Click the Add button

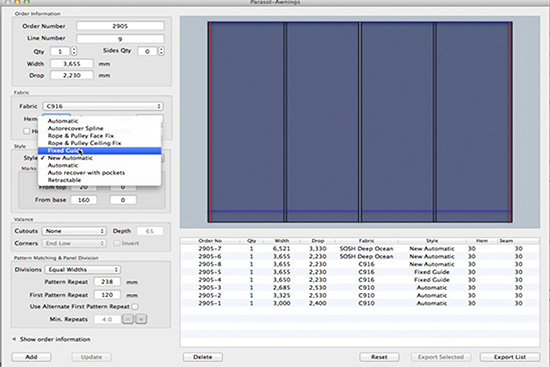point(31,357)
